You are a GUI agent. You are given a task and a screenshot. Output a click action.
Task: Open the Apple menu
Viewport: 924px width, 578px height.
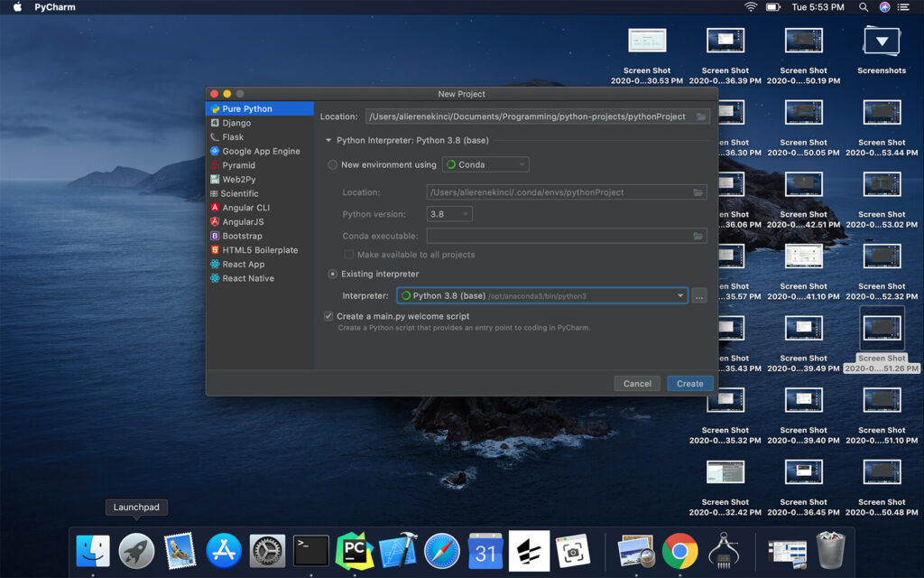point(18,7)
